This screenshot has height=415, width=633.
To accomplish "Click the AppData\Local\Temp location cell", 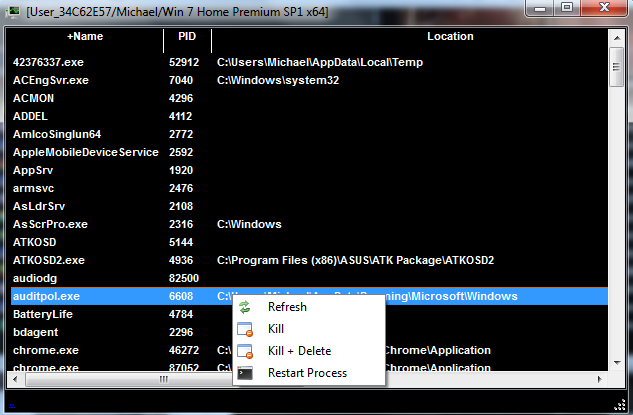I will pos(320,63).
